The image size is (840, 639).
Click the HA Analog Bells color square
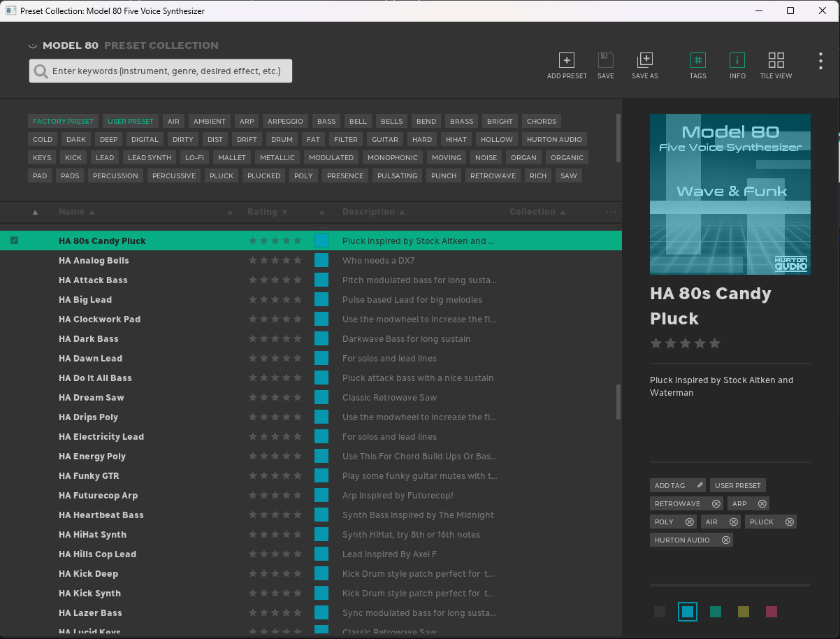[x=321, y=260]
